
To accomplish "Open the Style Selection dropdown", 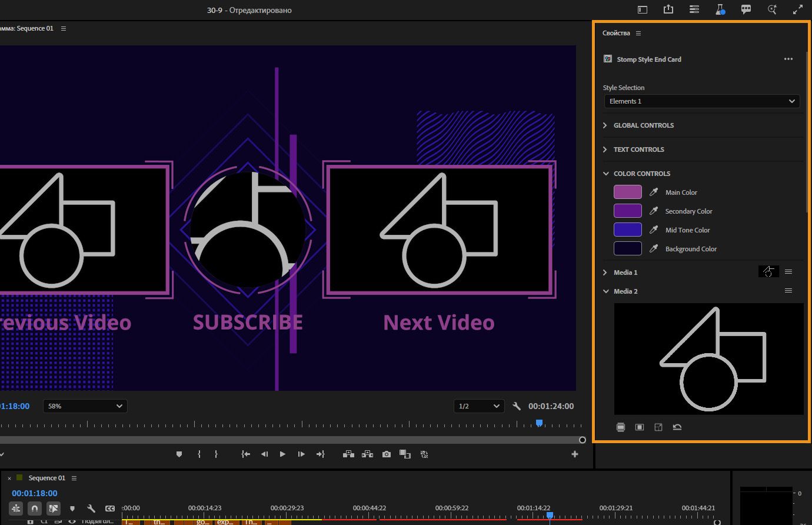I will click(x=701, y=101).
